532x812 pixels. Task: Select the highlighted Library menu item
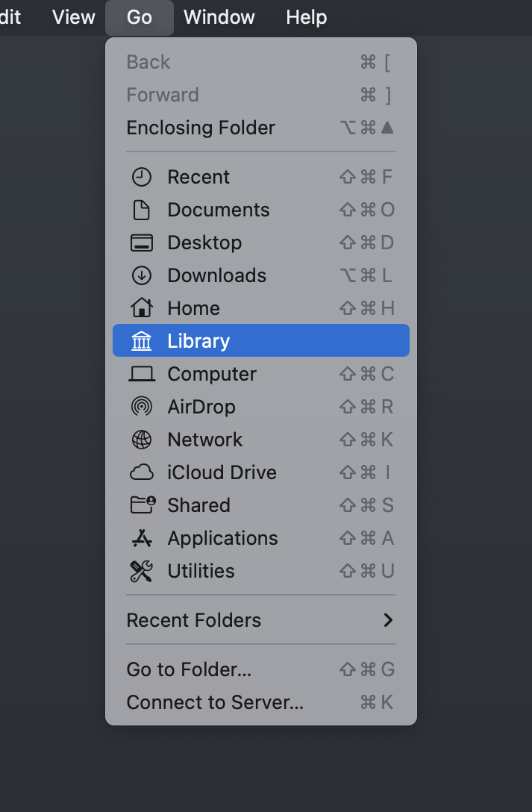[x=260, y=341]
